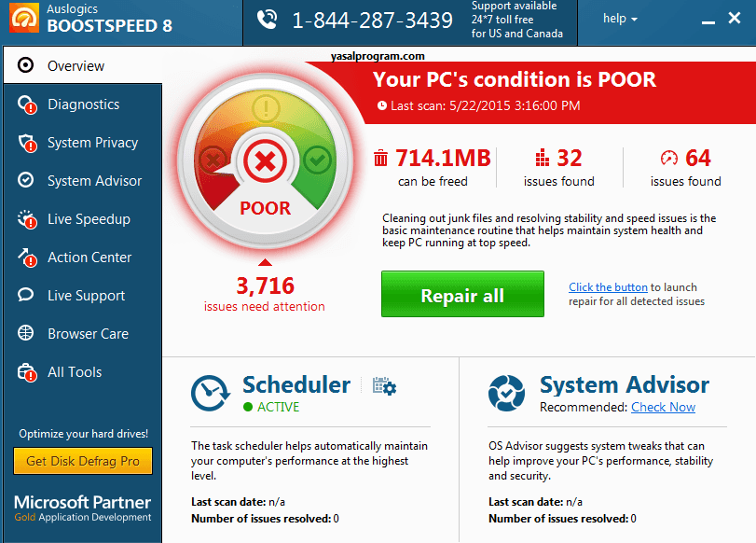Click the System Privacy shield icon

(26, 143)
